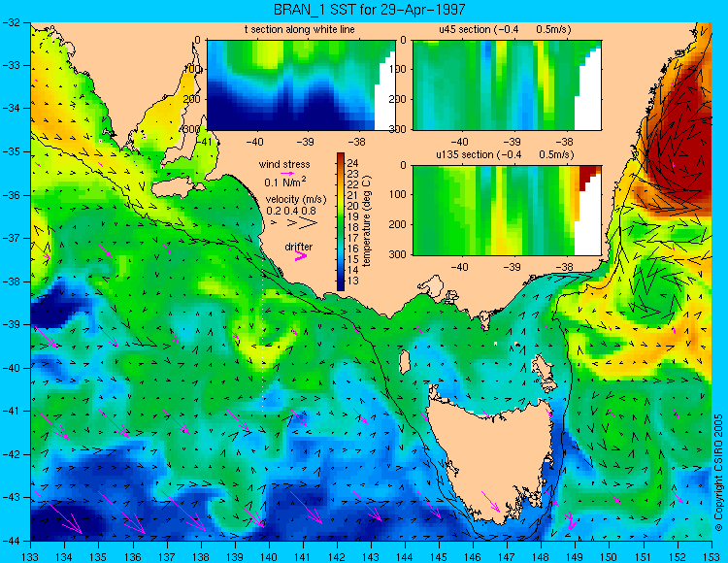The height and width of the screenshot is (563, 728).
Task: Pick the dark red top of temperature colorbar
Action: click(x=341, y=156)
